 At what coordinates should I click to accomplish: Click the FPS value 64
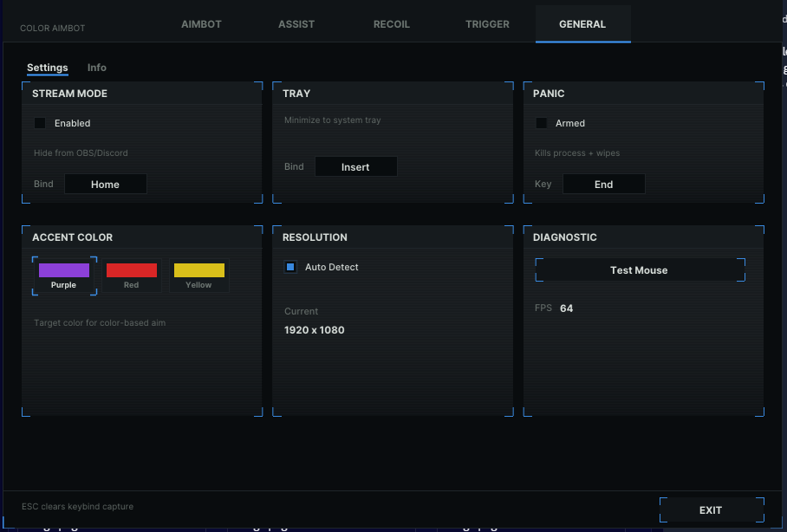(566, 308)
